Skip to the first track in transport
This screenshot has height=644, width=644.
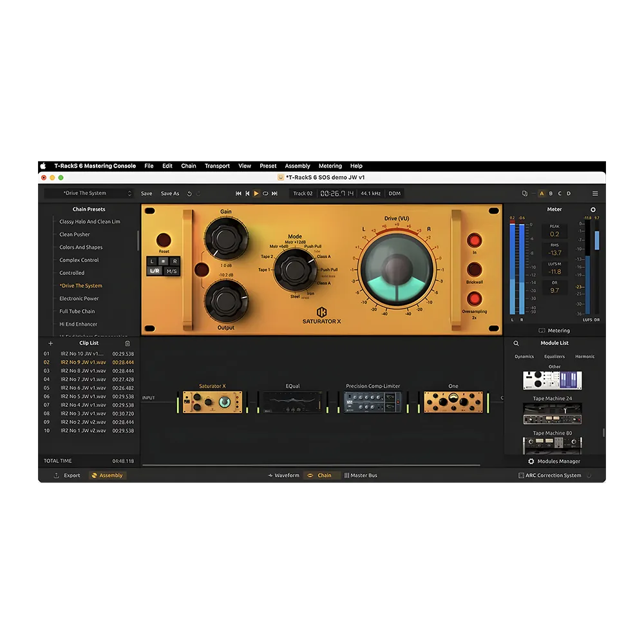[x=238, y=193]
